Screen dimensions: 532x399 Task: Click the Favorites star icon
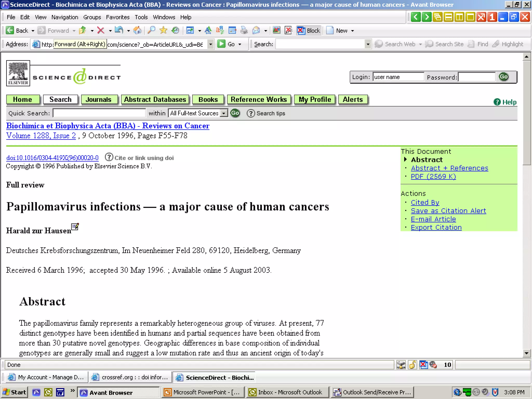click(163, 31)
